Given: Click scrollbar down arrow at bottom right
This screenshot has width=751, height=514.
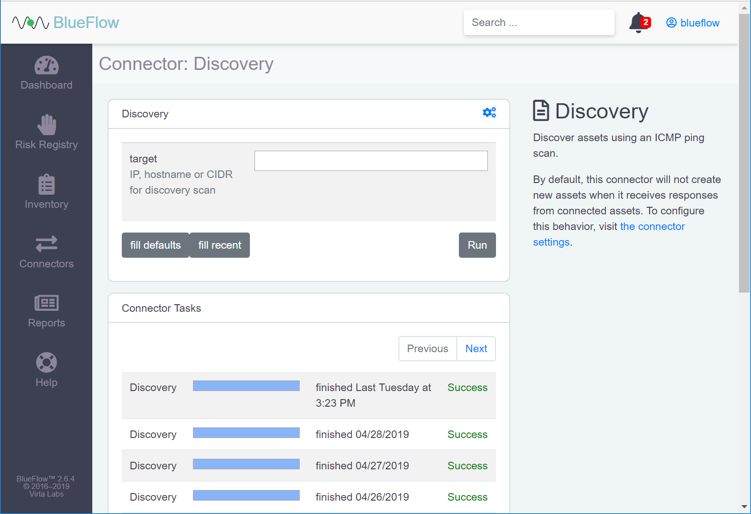Looking at the screenshot, I should pos(744,507).
